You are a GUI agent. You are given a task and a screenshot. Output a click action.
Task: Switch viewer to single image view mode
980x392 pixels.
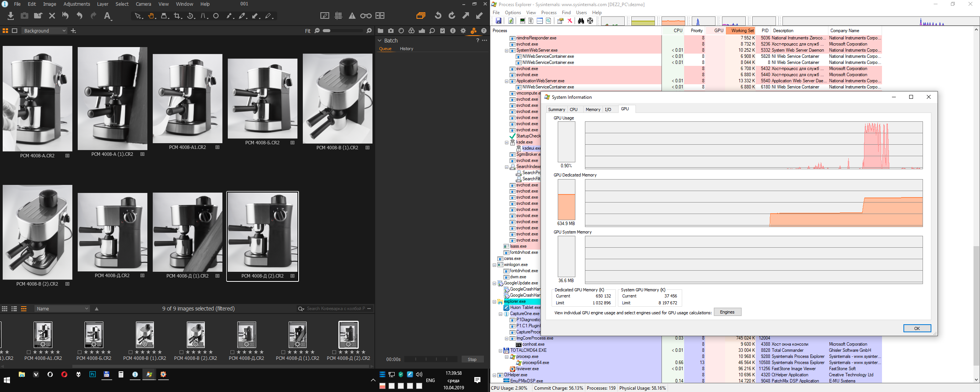15,31
